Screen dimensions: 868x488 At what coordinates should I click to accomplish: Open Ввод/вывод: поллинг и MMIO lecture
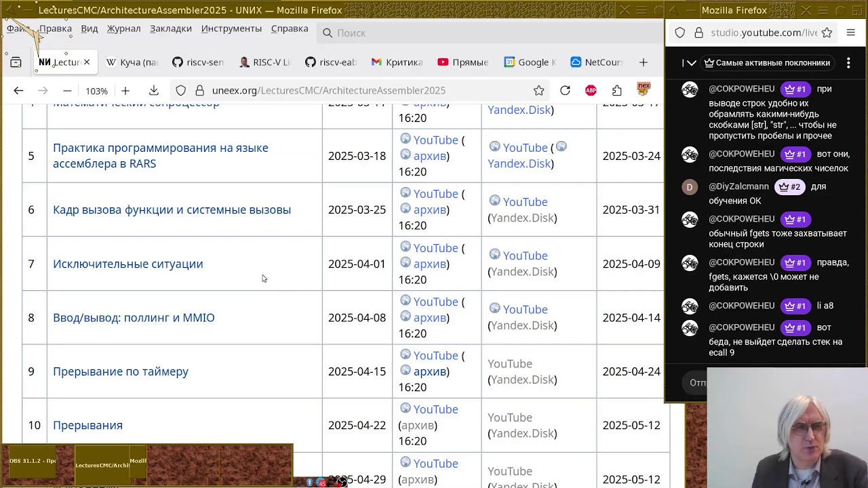tap(134, 317)
